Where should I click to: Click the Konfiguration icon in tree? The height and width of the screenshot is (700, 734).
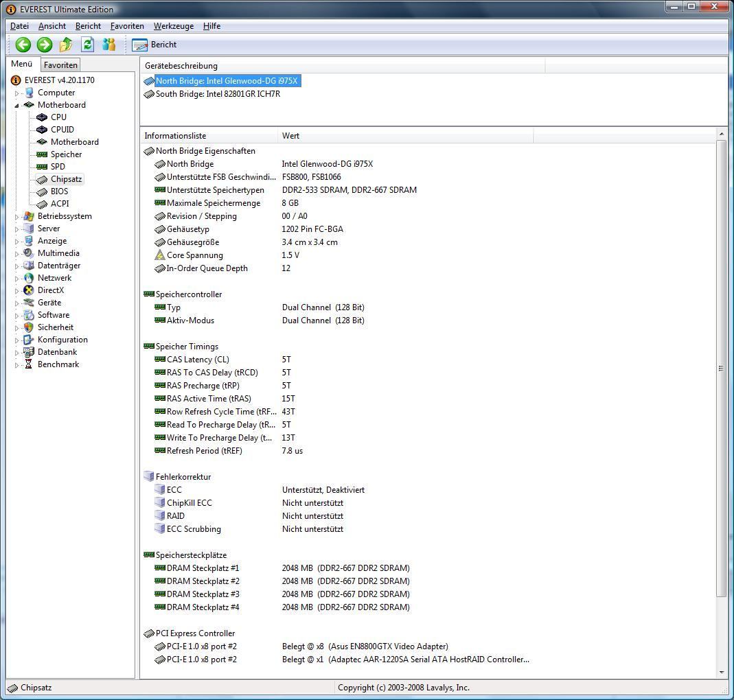pyautogui.click(x=29, y=340)
